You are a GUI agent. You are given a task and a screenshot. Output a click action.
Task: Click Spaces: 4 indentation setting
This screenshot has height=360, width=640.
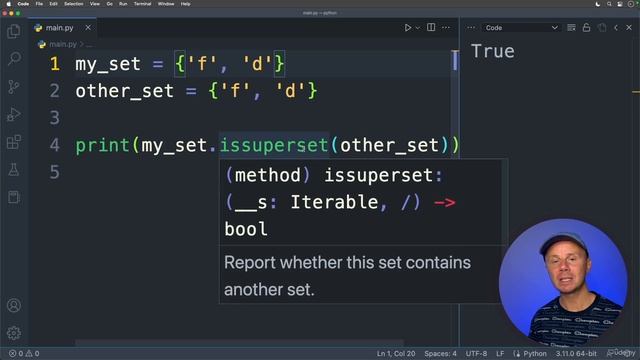[440, 353]
